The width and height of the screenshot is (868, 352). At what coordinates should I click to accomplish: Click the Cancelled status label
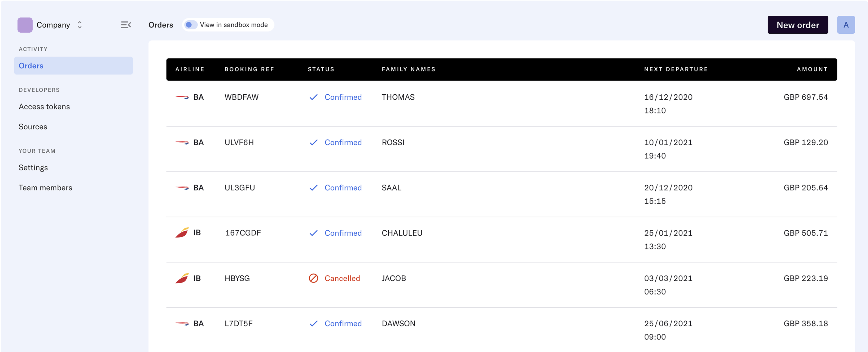[342, 278]
